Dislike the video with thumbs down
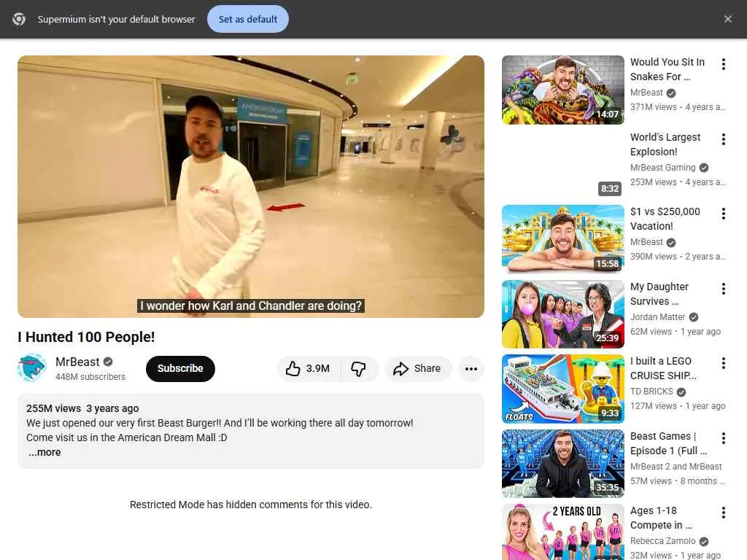This screenshot has height=560, width=747. [x=359, y=368]
